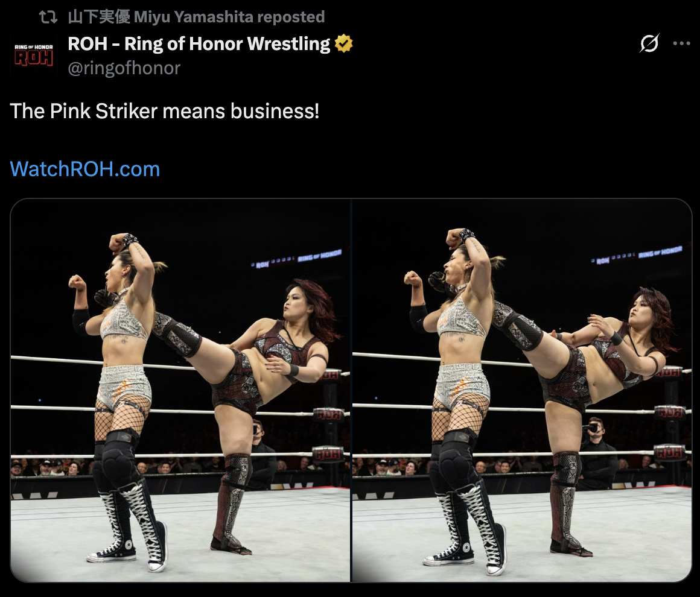The height and width of the screenshot is (597, 700).
Task: Click the tweet text 'The Pink Striker means business!'
Action: (165, 111)
